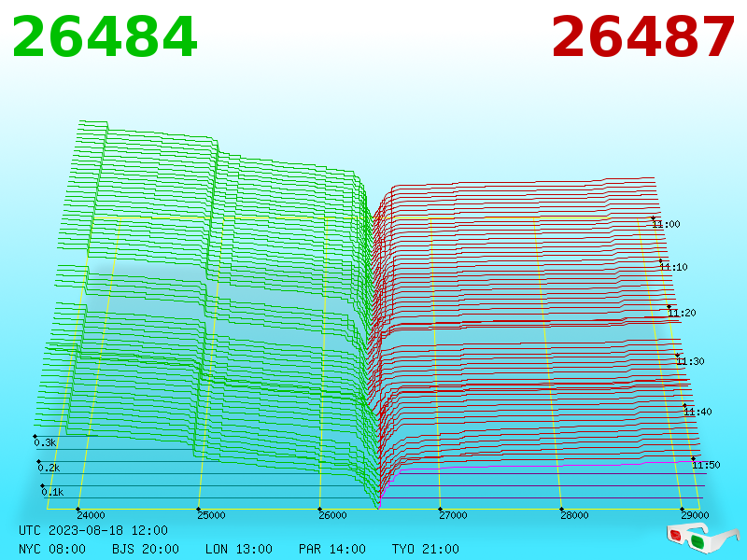
Task: Click the 11:10 time marker
Action: [x=673, y=267]
